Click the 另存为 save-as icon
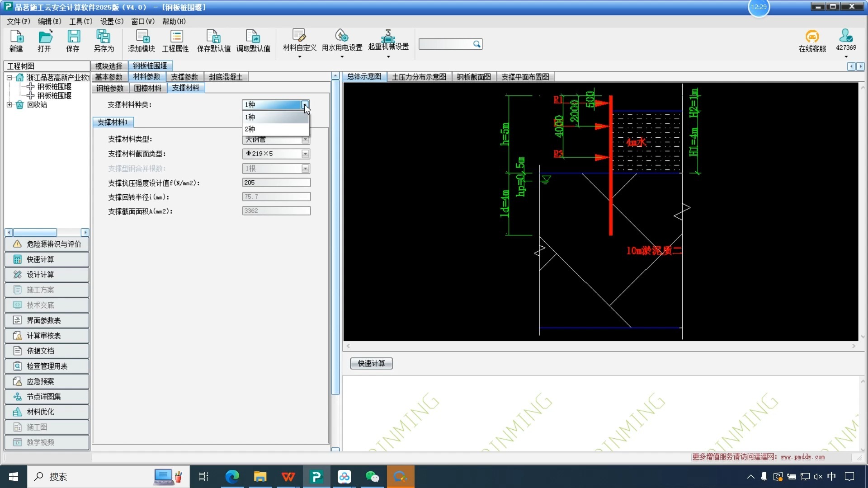Viewport: 868px width, 488px height. point(104,41)
